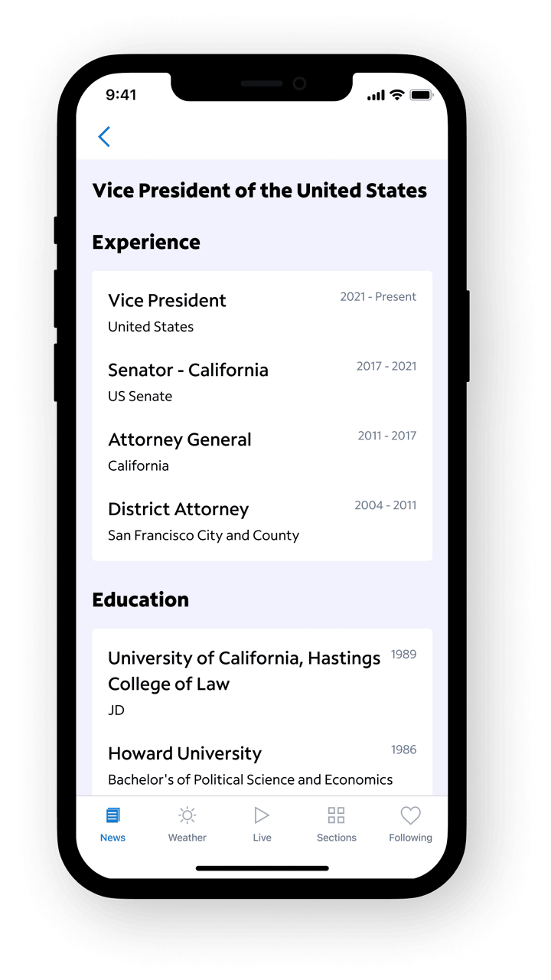
Task: Select the Weather tab label
Action: (187, 838)
